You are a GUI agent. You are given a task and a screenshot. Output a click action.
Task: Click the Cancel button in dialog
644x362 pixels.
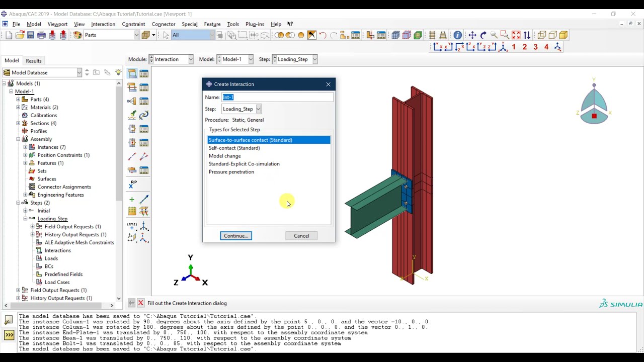[301, 236]
